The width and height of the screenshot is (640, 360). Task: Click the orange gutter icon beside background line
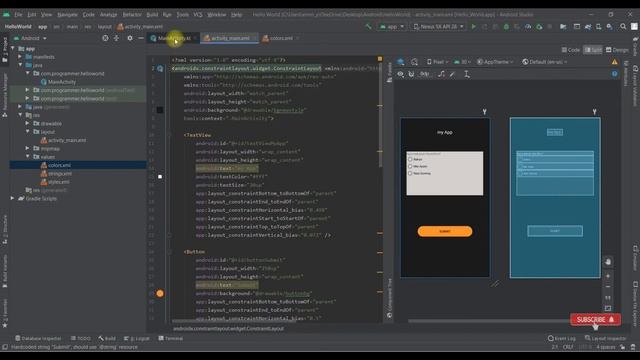tap(160, 293)
